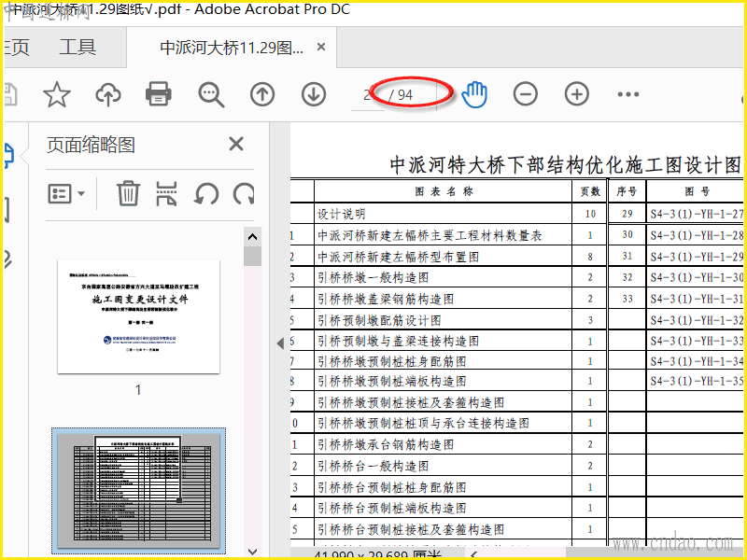Open the page thumbnails sidebar icon
Viewport: 747px width, 560px height.
[x=9, y=156]
